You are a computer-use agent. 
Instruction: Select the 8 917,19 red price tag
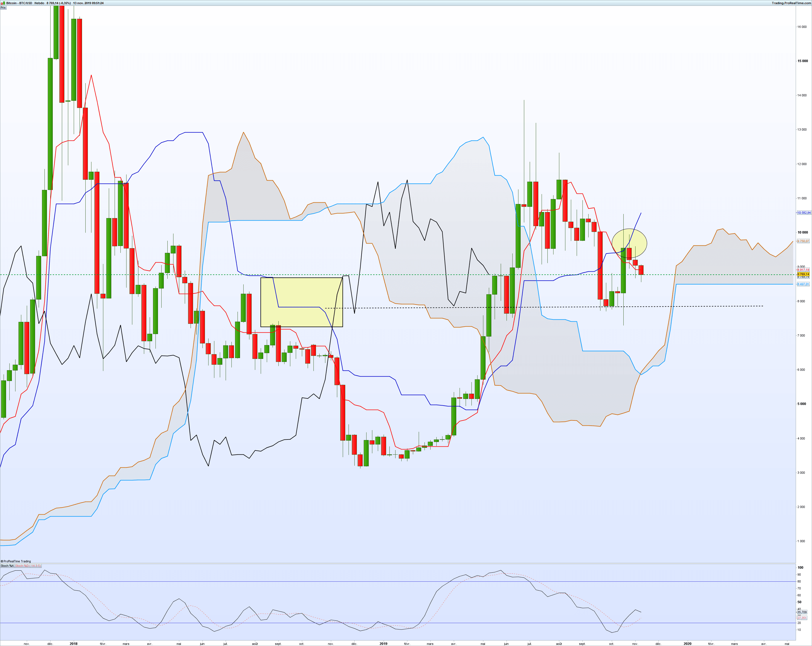point(803,270)
